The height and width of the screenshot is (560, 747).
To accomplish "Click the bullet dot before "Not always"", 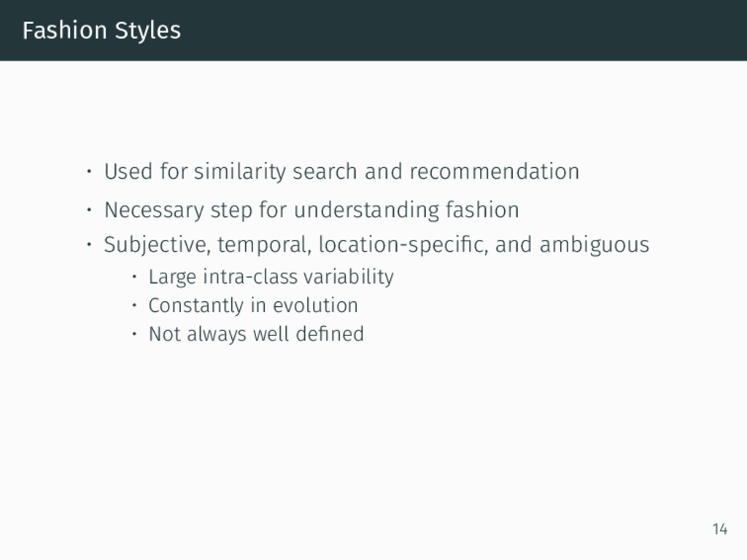I will tap(134, 334).
